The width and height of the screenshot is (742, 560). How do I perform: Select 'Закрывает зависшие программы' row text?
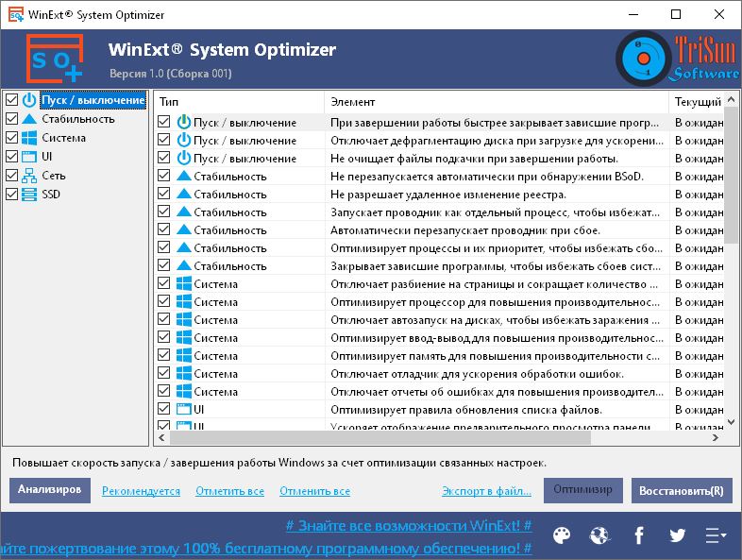496,266
